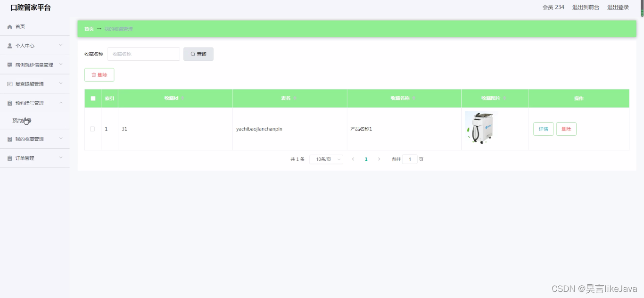This screenshot has height=298, width=644.
Task: Select page 1 in the pagination
Action: [366, 159]
